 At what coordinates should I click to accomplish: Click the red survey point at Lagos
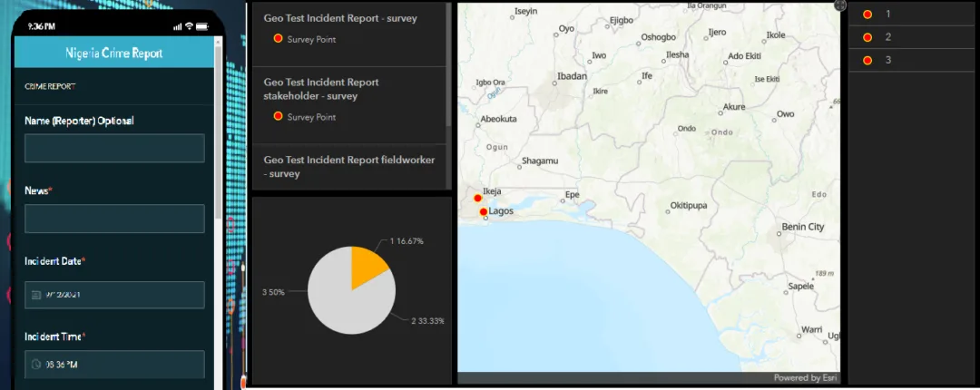[483, 212]
